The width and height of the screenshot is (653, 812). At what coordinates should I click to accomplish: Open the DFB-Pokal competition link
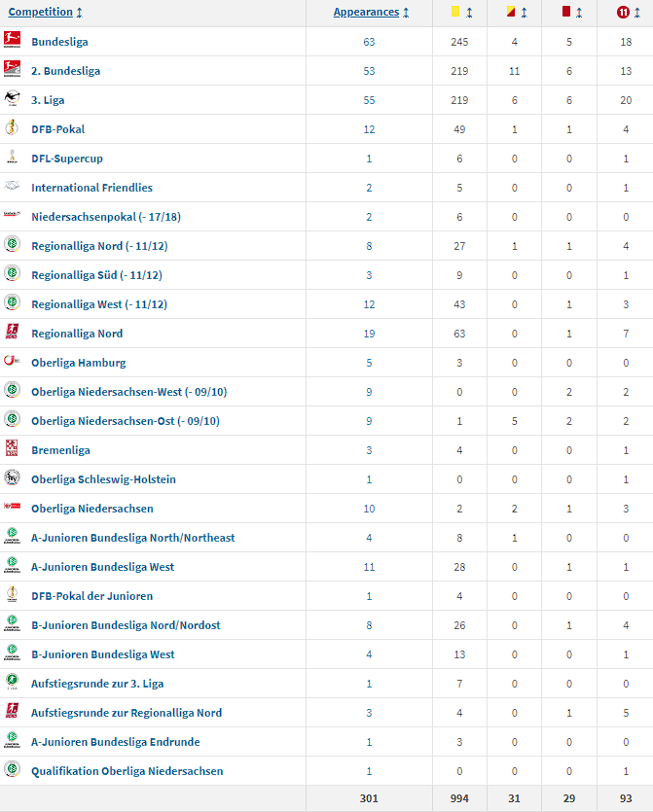point(58,129)
